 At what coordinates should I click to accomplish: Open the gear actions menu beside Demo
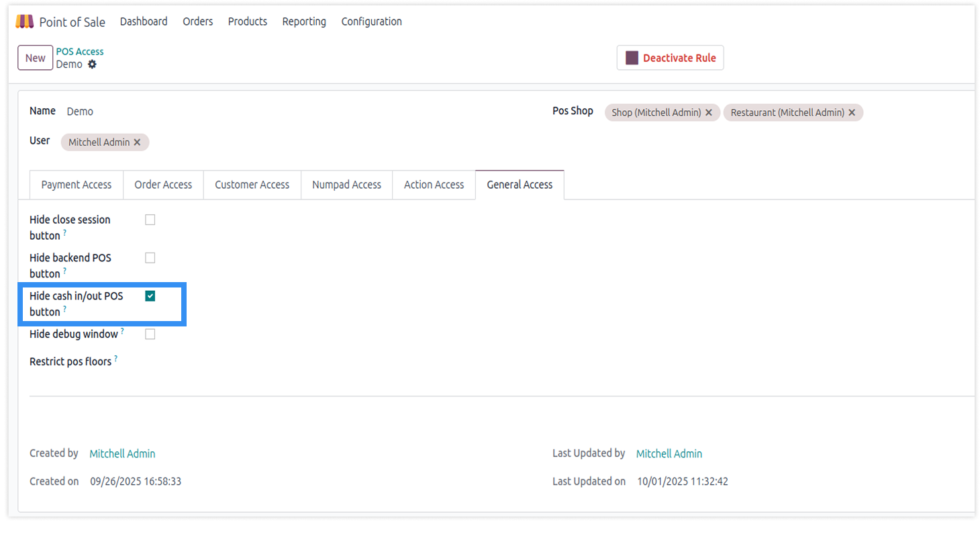(x=92, y=64)
